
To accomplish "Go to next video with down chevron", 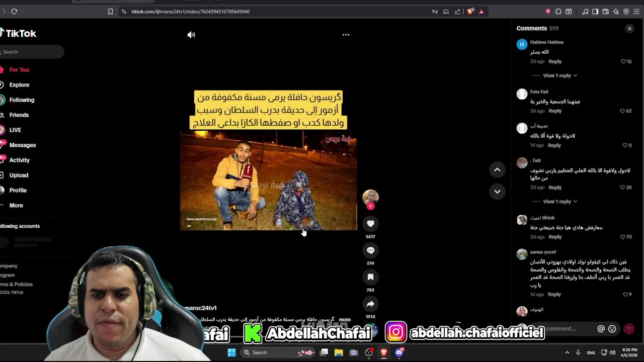I will click(x=497, y=192).
